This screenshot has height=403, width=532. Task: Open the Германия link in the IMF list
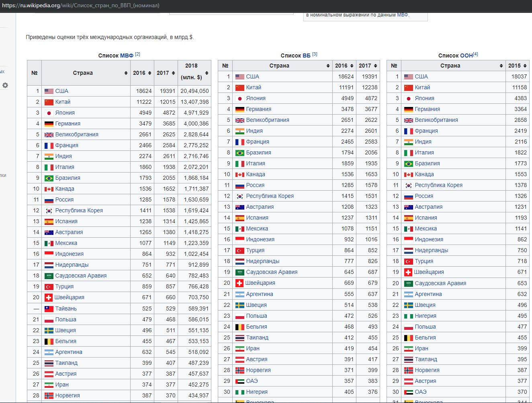[x=68, y=123]
